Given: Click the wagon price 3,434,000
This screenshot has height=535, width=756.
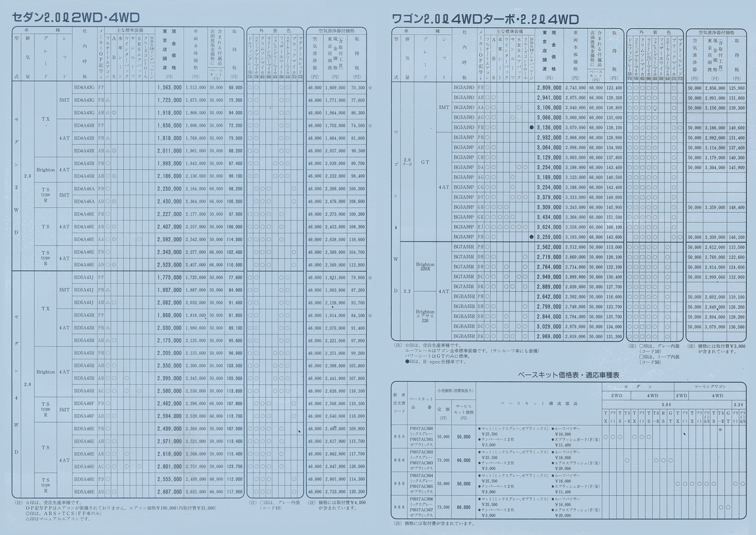Looking at the screenshot, I should [x=549, y=218].
